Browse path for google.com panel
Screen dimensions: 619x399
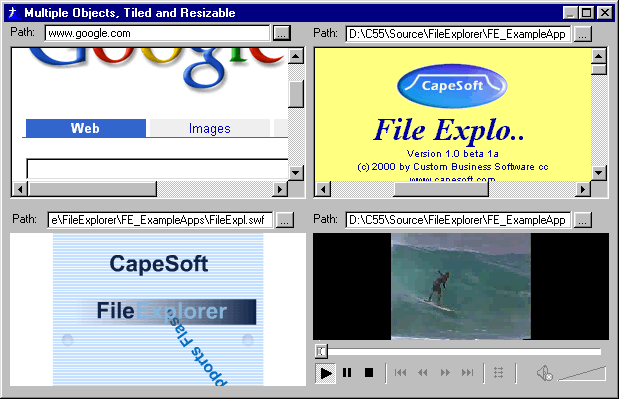point(281,33)
